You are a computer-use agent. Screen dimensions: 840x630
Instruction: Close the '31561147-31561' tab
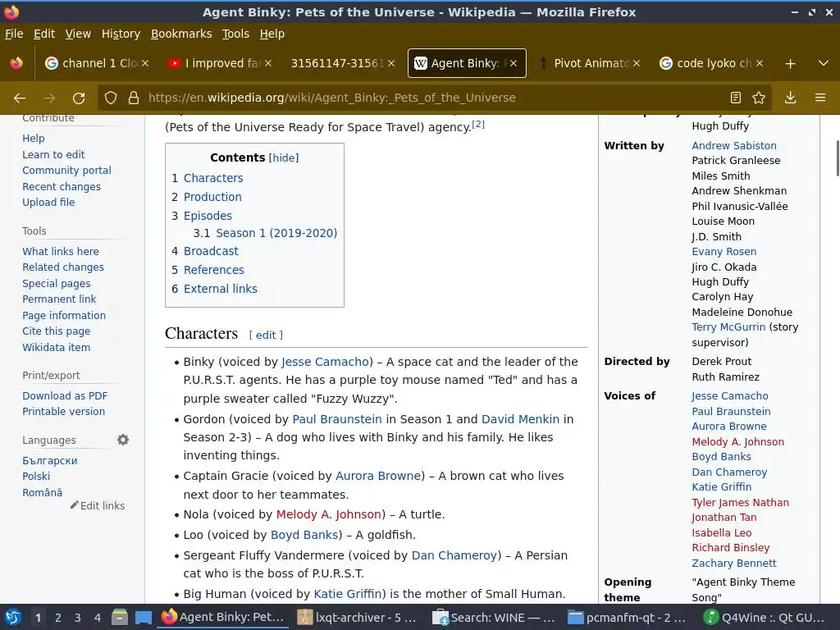tap(391, 63)
